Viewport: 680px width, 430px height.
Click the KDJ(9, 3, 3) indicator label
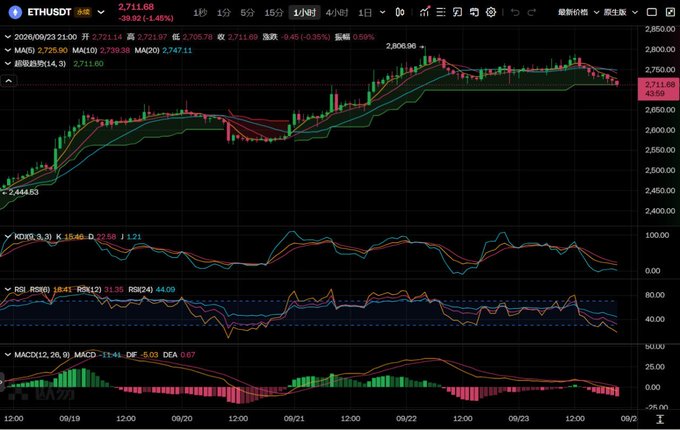33,237
